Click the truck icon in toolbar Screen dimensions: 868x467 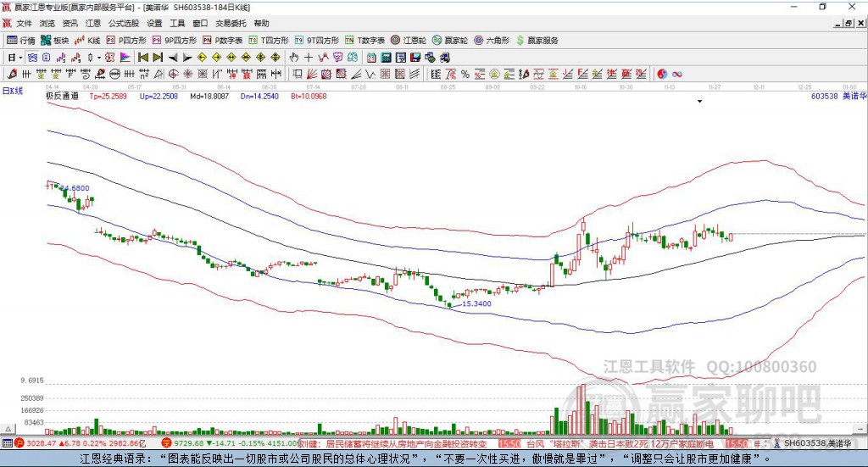445,58
